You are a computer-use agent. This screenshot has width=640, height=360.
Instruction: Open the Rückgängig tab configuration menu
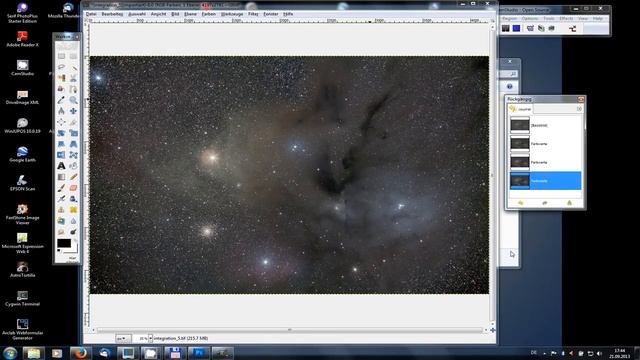[579, 109]
